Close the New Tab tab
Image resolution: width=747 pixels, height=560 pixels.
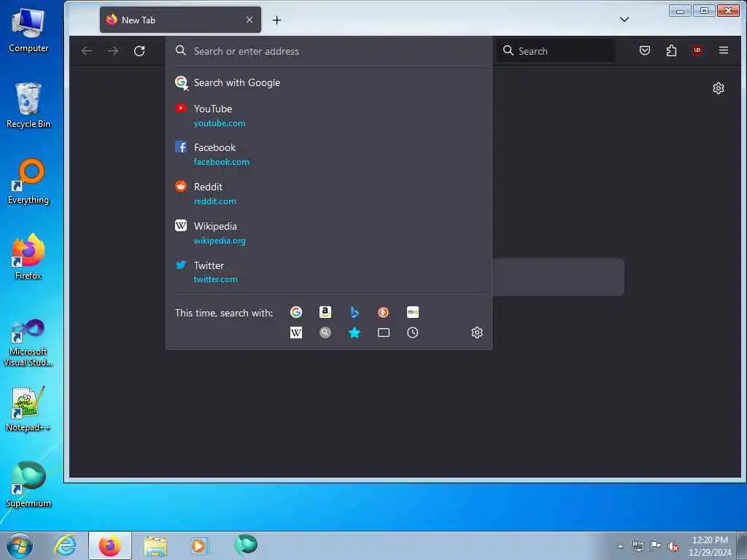(x=249, y=20)
